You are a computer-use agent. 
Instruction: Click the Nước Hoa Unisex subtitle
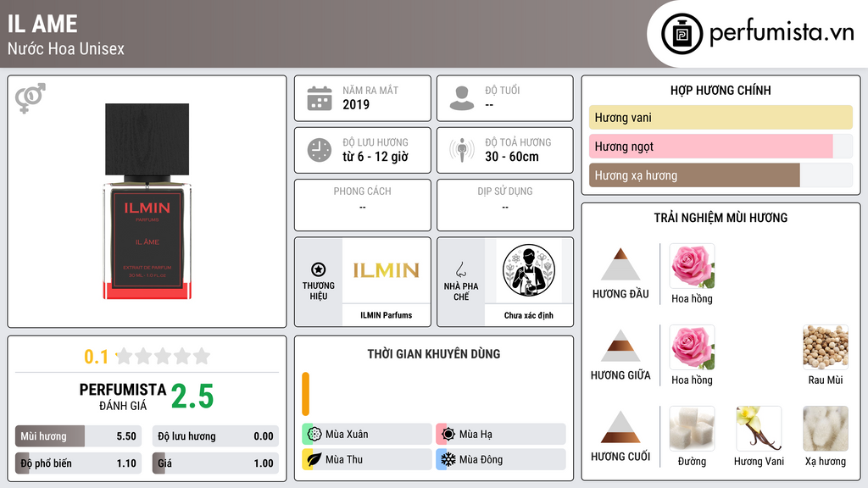point(66,48)
